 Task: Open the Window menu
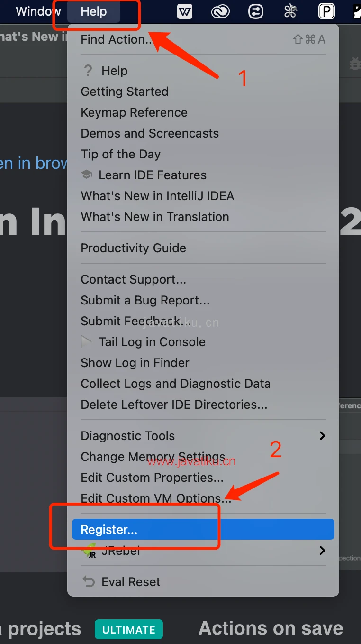coord(38,11)
